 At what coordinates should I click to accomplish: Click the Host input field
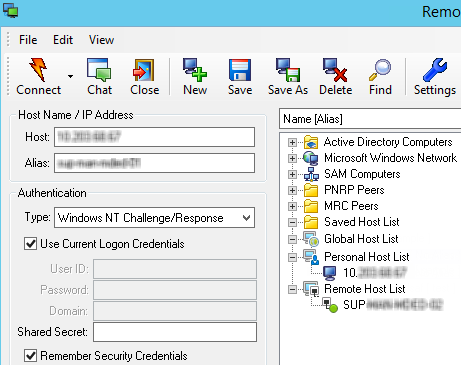click(154, 137)
